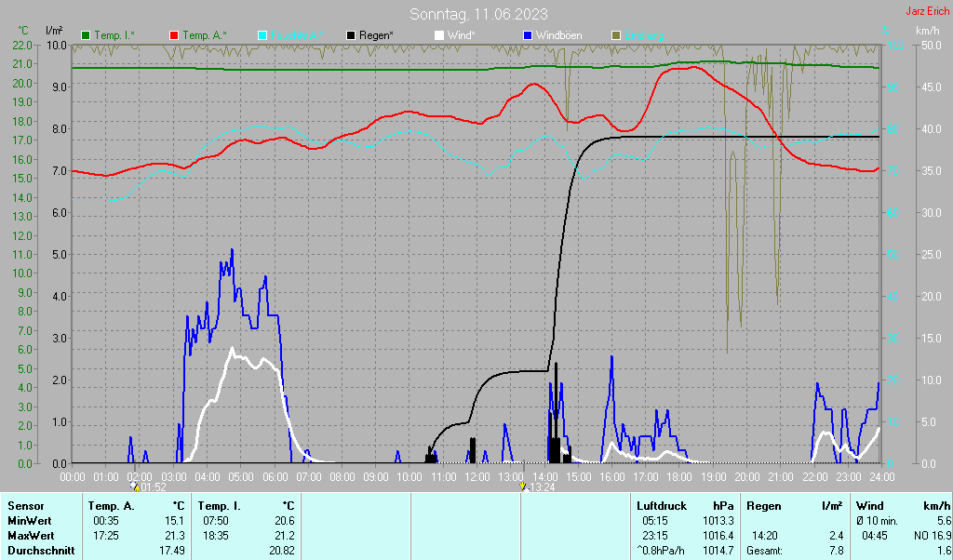Click the 24:00 time axis label

click(x=881, y=476)
